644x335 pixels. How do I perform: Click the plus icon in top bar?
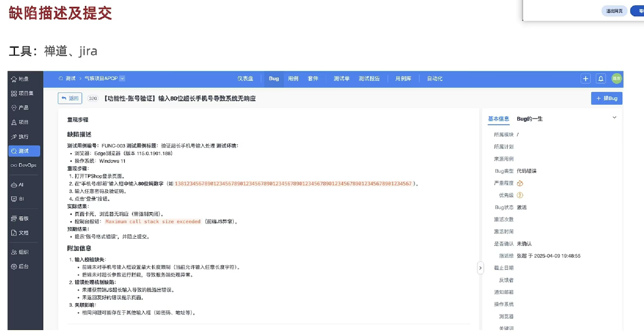[x=585, y=79]
